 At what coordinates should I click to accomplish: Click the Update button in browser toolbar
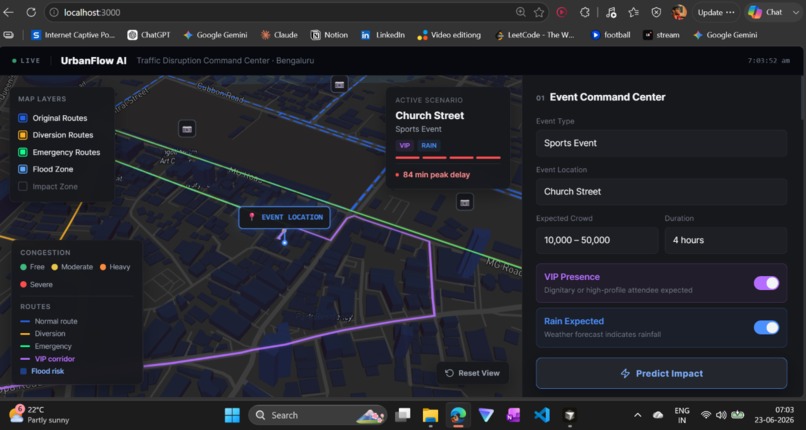pos(716,12)
